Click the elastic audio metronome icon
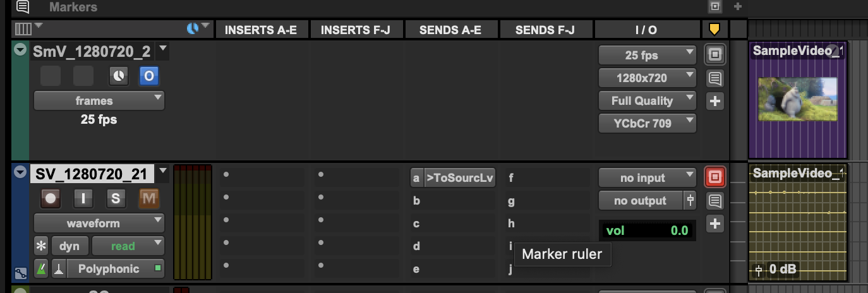Image resolution: width=868 pixels, height=293 pixels. tap(41, 269)
